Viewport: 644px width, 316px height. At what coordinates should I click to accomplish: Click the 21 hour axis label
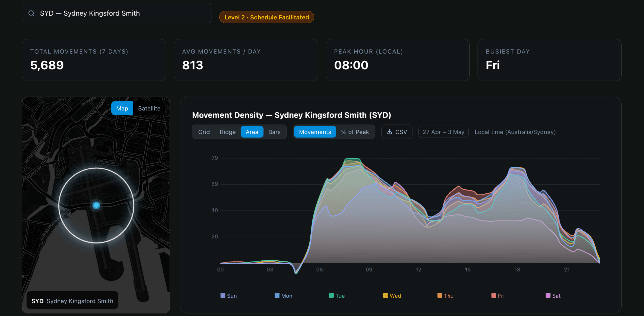(x=567, y=270)
